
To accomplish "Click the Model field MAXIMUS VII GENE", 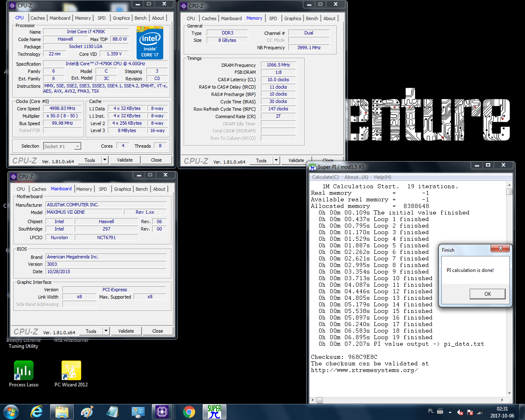I will pyautogui.click(x=83, y=212).
